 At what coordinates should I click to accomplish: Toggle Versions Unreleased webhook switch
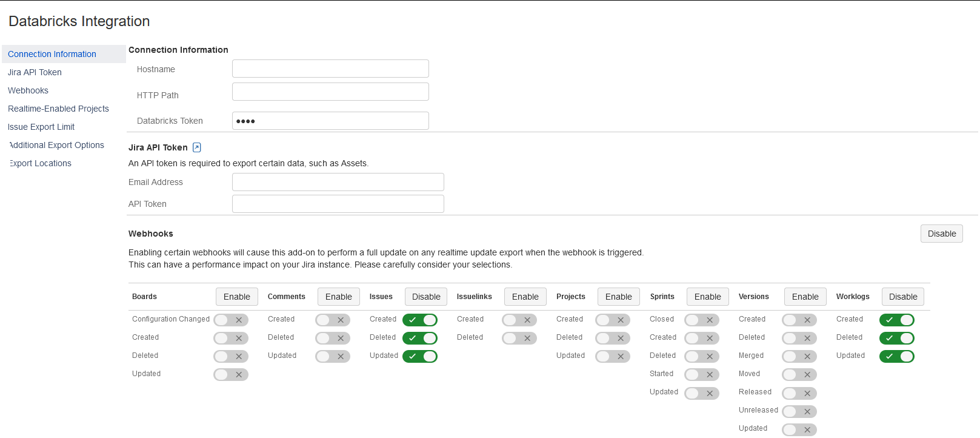tap(799, 411)
